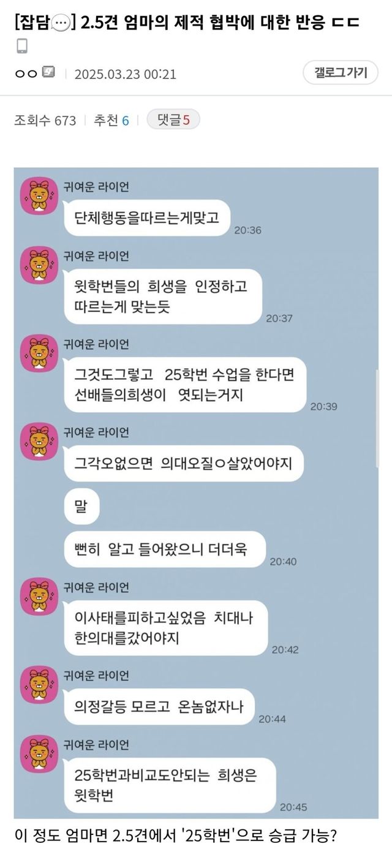Tap the chat bubble '단체행동을따르는게맞고'
Viewport: 392px width, 868px height.
146,217
